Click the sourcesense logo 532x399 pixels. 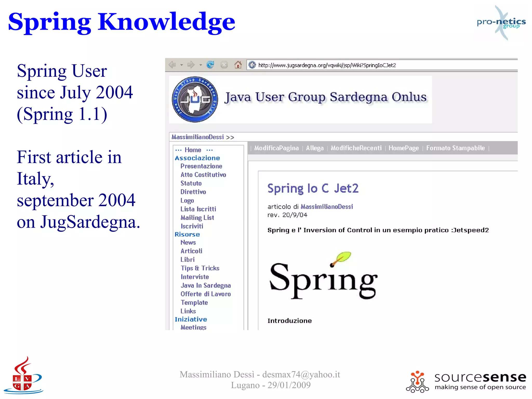466,381
